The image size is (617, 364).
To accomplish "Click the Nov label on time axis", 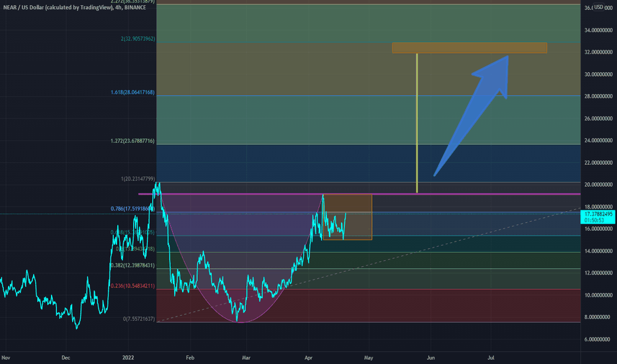I will pyautogui.click(x=5, y=357).
